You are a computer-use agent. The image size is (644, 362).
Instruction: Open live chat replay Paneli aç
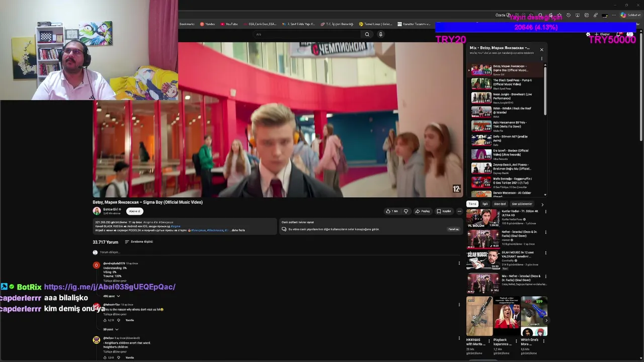pyautogui.click(x=453, y=229)
